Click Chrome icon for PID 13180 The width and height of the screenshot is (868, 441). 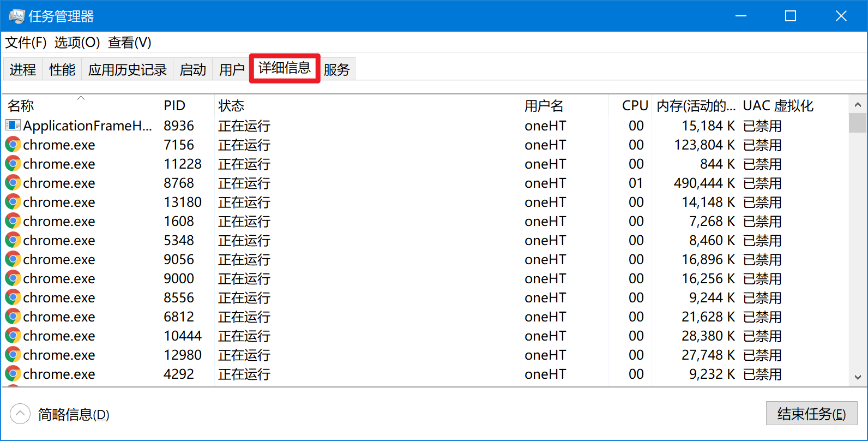coord(13,202)
